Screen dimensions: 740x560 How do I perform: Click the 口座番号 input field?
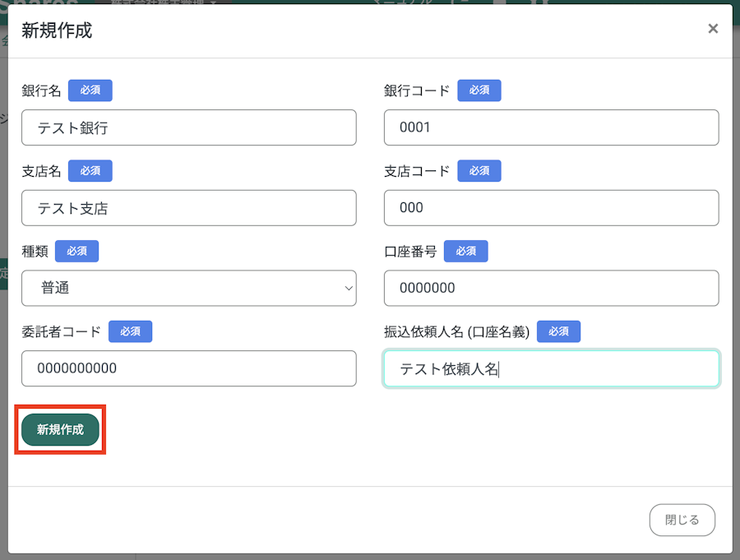[x=551, y=288]
